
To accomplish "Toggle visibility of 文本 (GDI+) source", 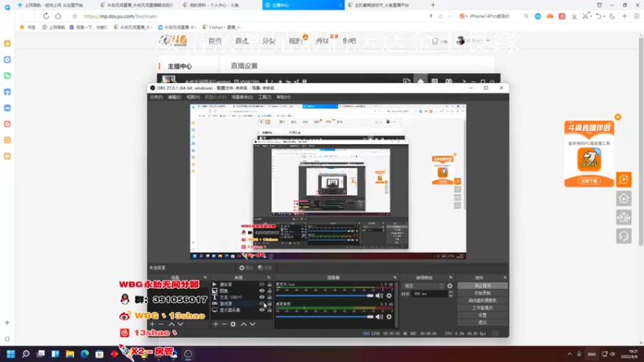I will click(262, 297).
